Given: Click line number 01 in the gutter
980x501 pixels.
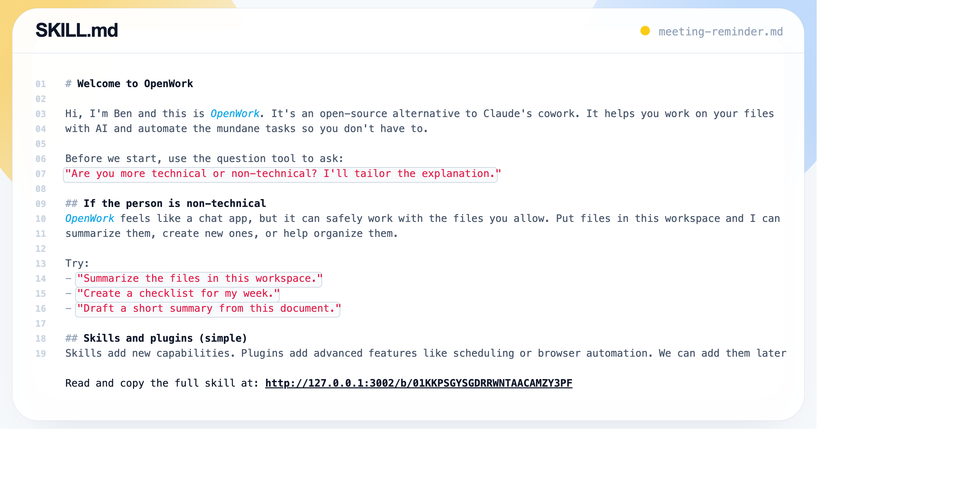Looking at the screenshot, I should tap(41, 84).
